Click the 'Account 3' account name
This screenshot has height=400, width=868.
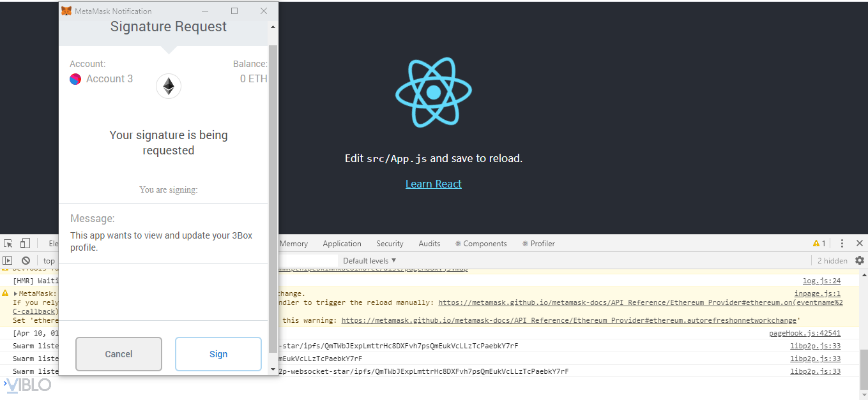109,78
